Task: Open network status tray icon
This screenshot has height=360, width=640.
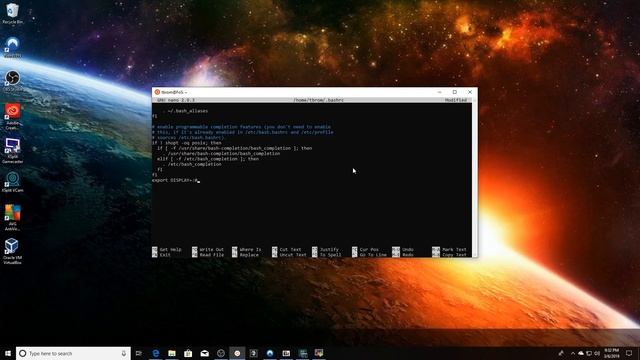Action: click(x=589, y=353)
